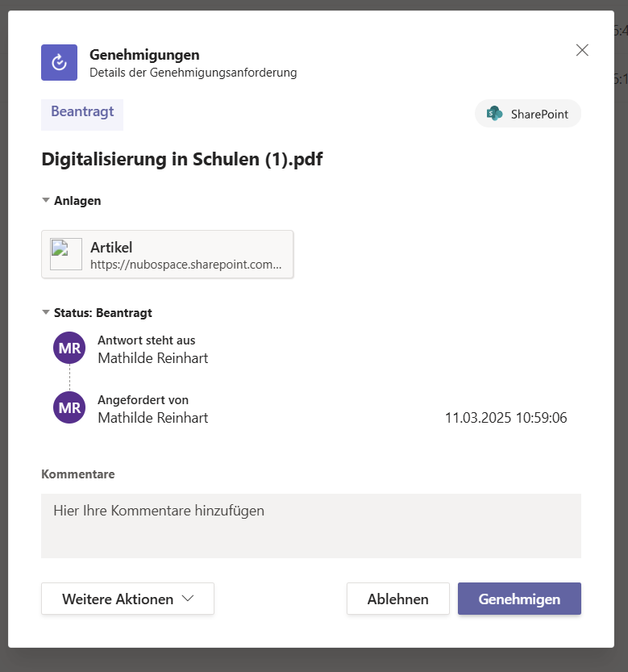
Task: Click MR avatar next to Antwort steht aus
Action: [x=69, y=348]
